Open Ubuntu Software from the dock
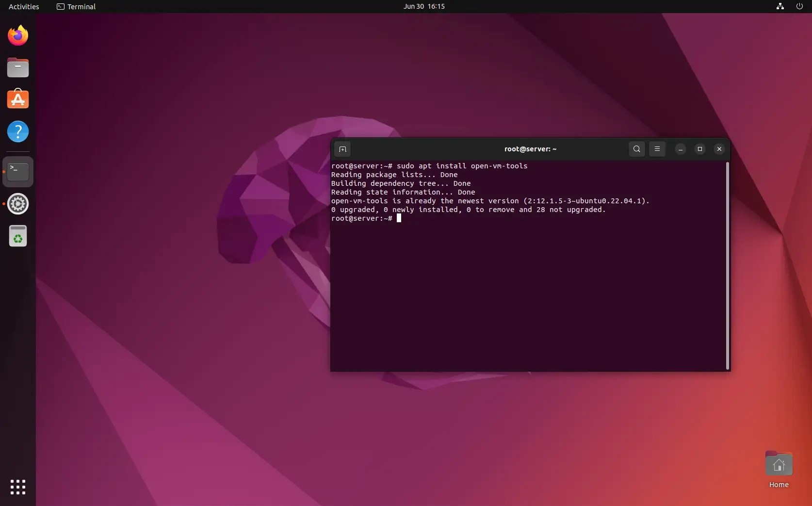The width and height of the screenshot is (812, 506). coord(17,99)
